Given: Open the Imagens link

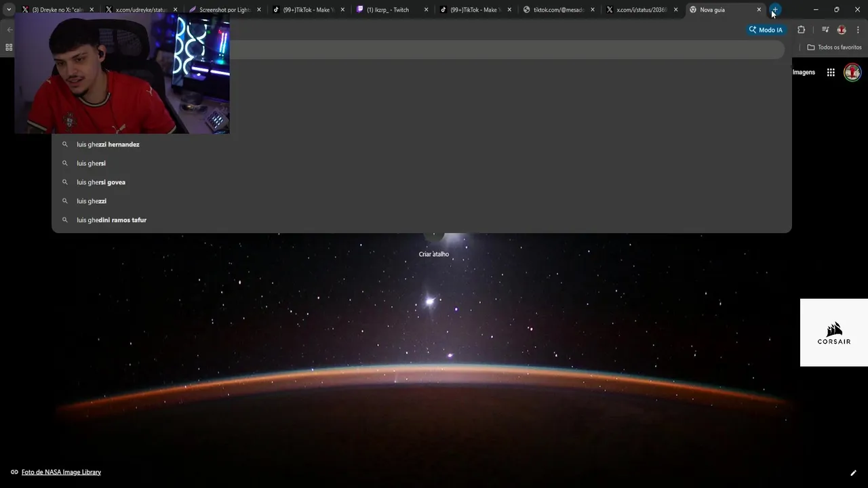Looking at the screenshot, I should [x=804, y=73].
